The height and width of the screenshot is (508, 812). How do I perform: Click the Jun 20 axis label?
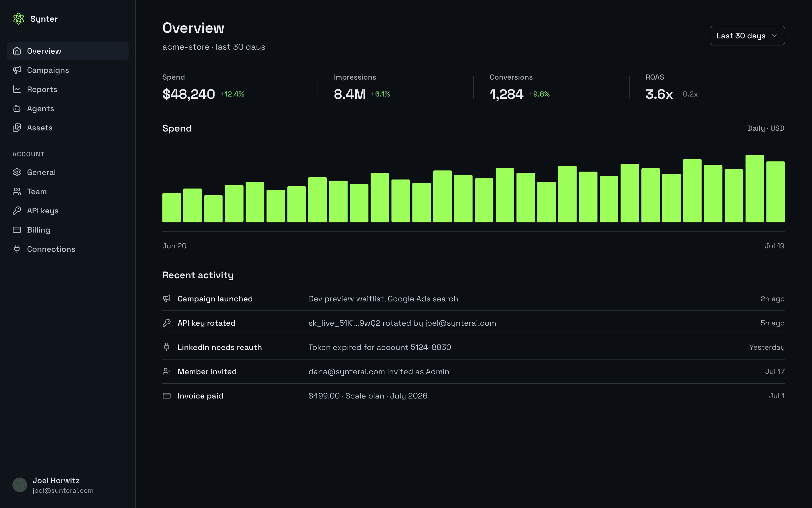tap(174, 246)
